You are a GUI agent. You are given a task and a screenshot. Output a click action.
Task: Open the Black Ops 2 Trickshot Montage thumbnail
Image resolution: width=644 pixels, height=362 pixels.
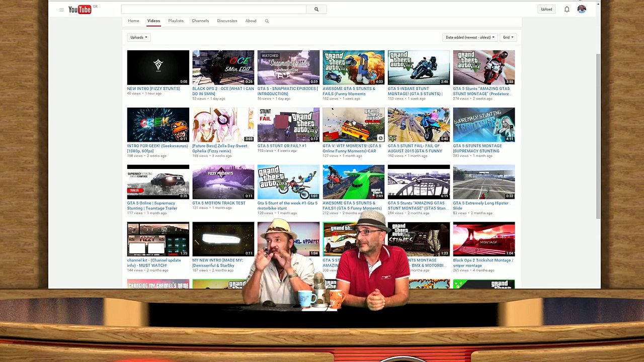(x=484, y=239)
